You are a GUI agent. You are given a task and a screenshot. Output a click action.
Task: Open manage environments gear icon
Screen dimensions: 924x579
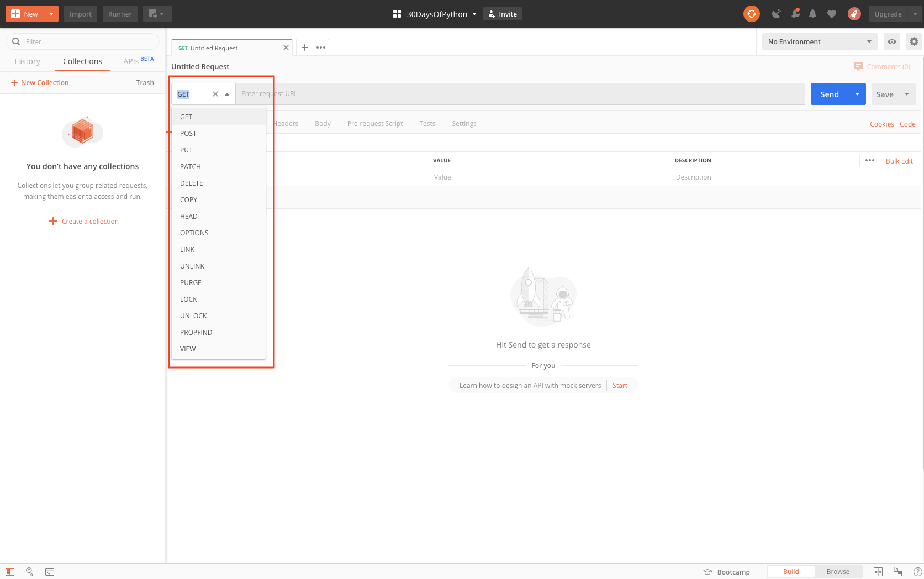pyautogui.click(x=914, y=41)
